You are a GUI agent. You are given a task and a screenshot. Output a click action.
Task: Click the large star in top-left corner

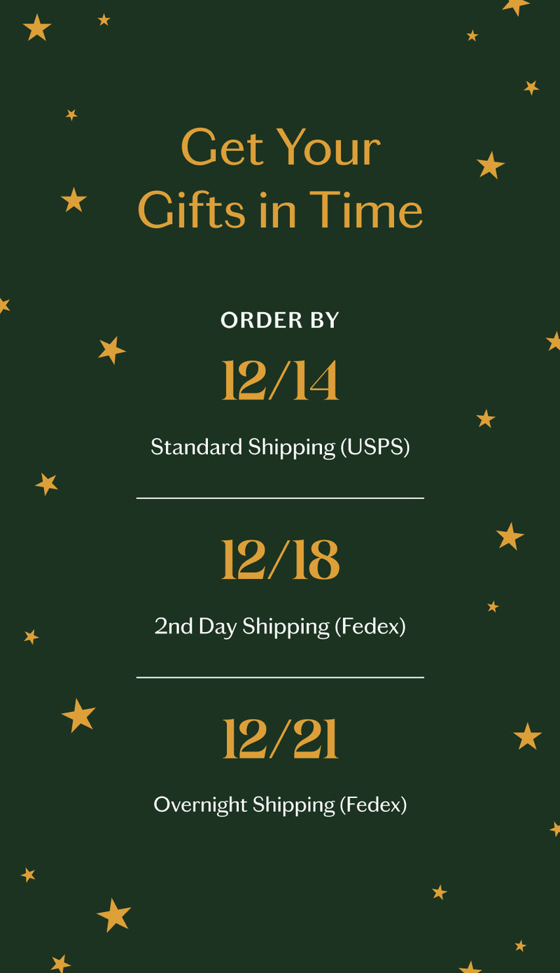click(36, 29)
